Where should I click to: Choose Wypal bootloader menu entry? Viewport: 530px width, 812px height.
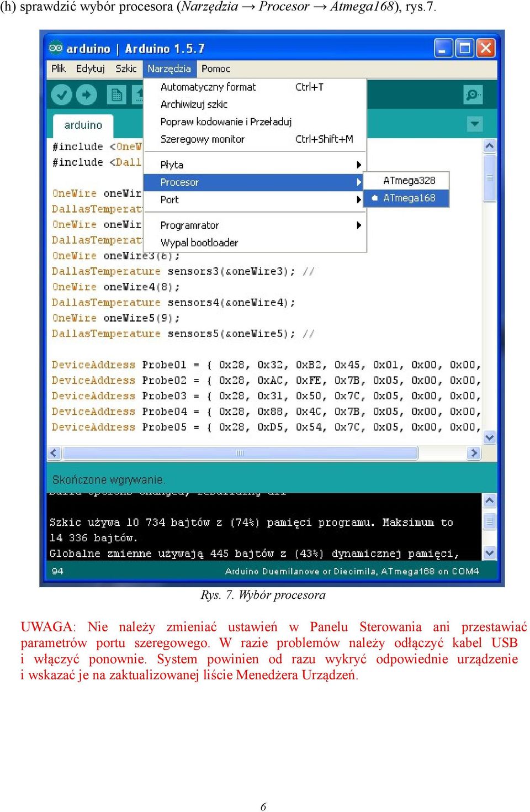255,242
